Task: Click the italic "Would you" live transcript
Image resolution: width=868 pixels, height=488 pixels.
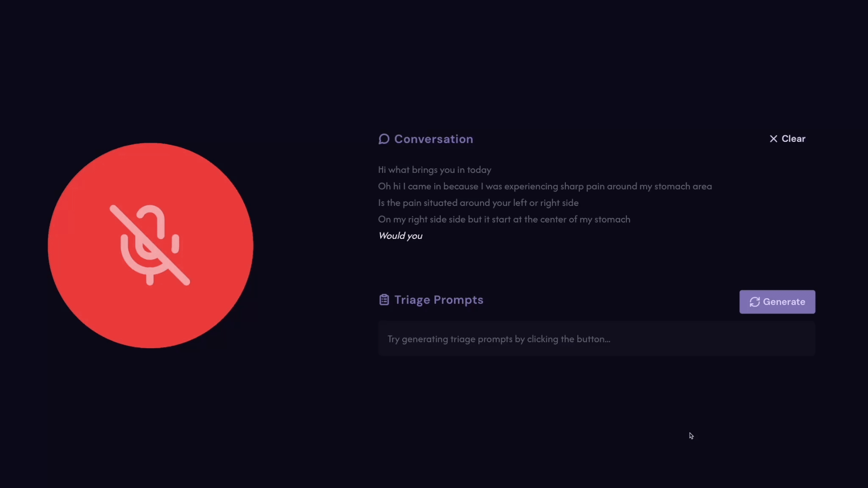Action: click(400, 236)
